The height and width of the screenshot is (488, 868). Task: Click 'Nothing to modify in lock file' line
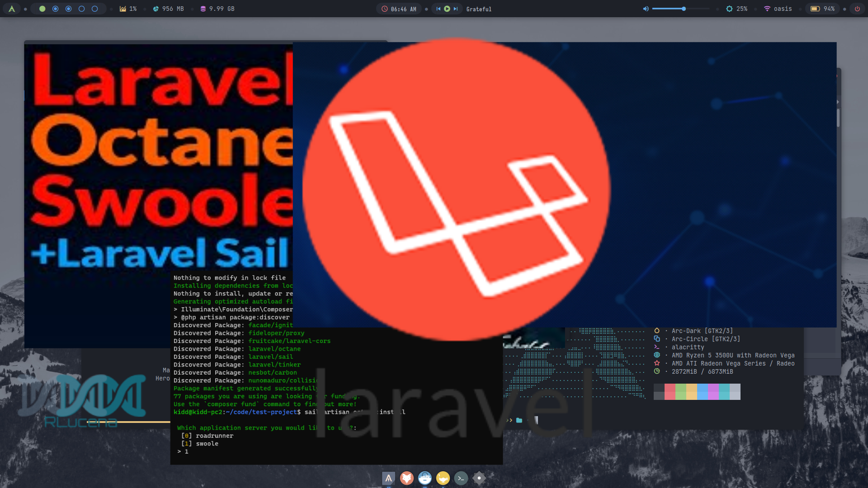point(230,278)
